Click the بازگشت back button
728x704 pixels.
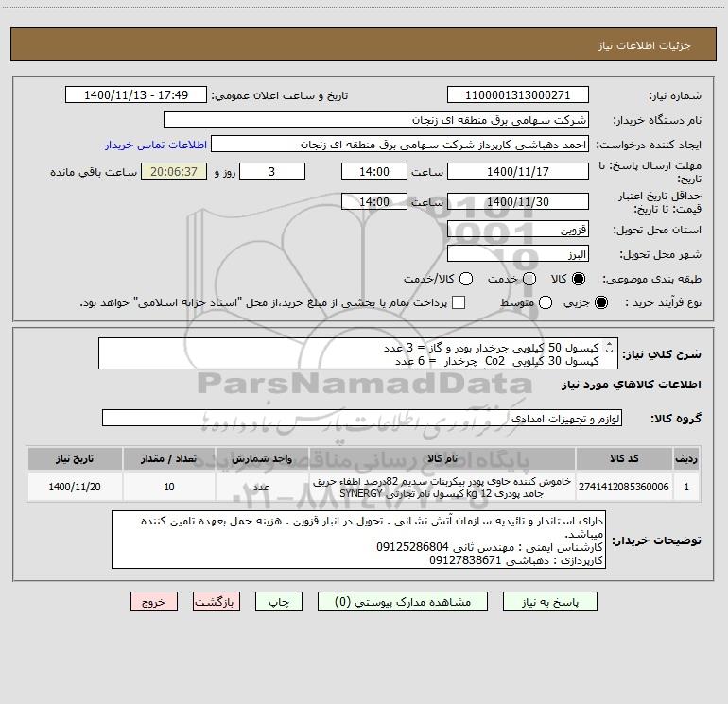coord(217,602)
